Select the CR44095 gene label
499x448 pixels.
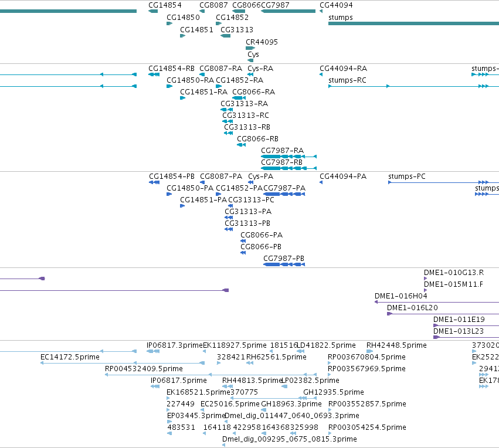(x=262, y=42)
